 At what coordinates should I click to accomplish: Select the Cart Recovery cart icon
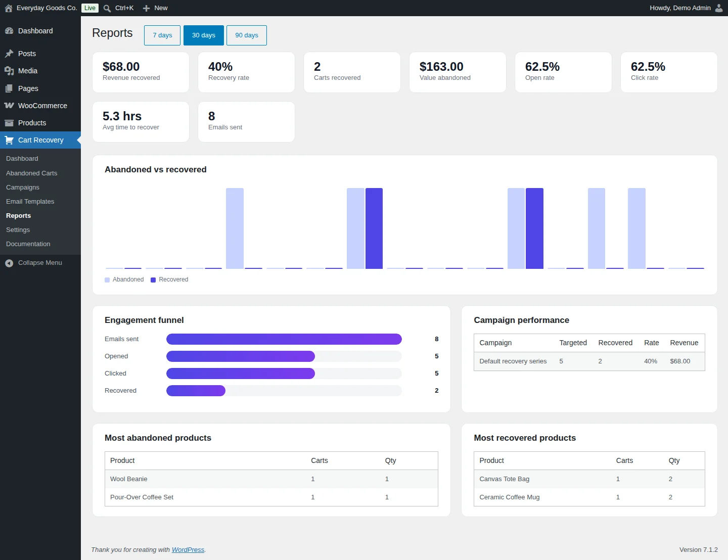tap(9, 140)
